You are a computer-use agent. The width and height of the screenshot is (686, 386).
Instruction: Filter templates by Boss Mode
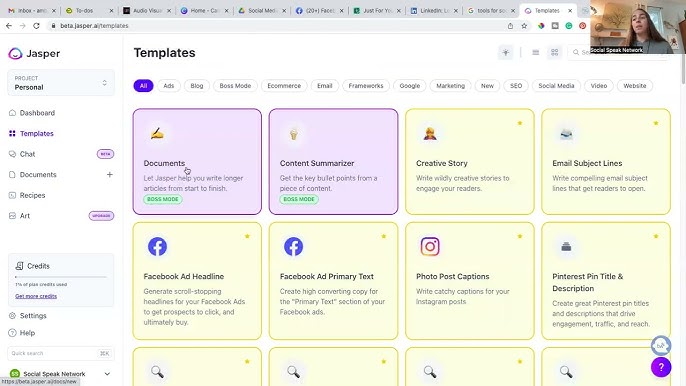pyautogui.click(x=235, y=86)
